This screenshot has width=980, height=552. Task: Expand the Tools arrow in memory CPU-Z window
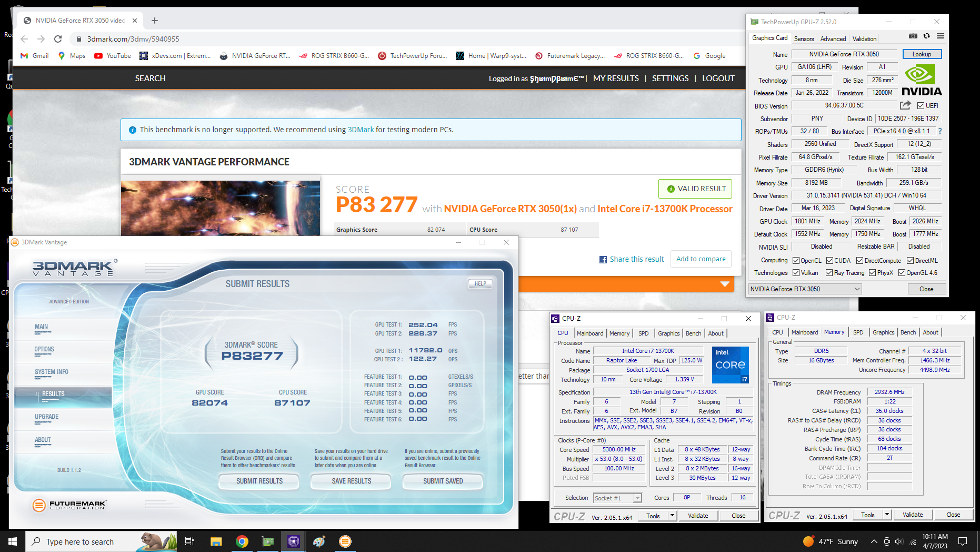point(887,515)
